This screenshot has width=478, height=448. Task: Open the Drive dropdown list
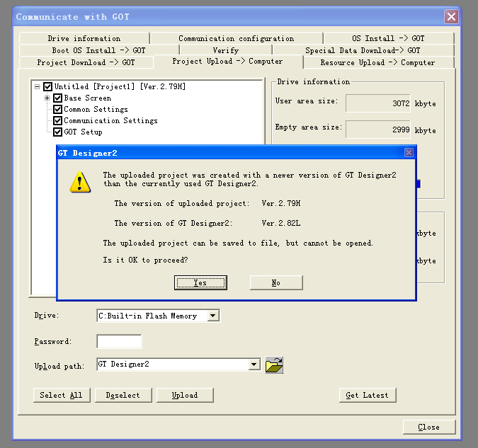click(x=213, y=316)
